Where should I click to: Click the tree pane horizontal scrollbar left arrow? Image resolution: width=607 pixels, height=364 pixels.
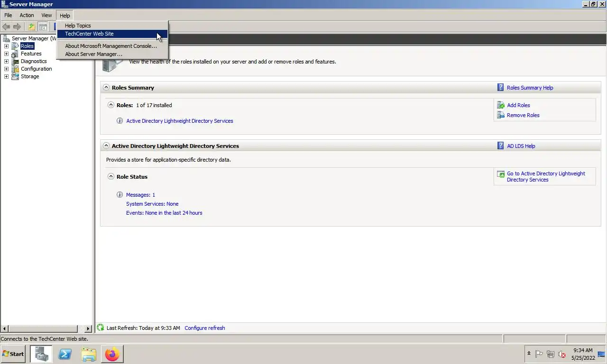4,328
